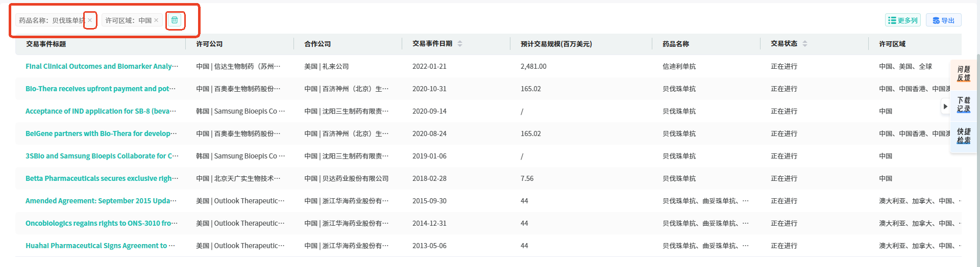The image size is (980, 267).
Task: Click the 2013-05-06 date cell
Action: (x=429, y=246)
